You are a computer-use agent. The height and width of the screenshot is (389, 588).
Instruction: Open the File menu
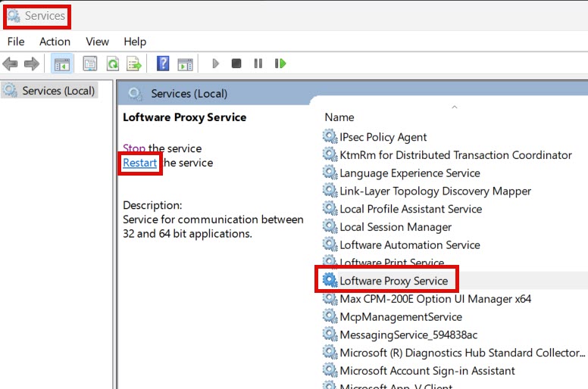tap(16, 42)
